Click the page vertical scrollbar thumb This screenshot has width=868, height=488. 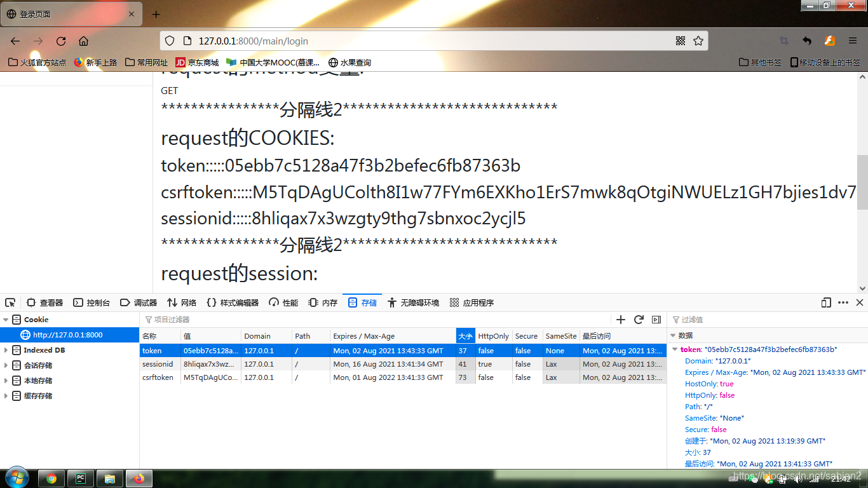pos(862,182)
